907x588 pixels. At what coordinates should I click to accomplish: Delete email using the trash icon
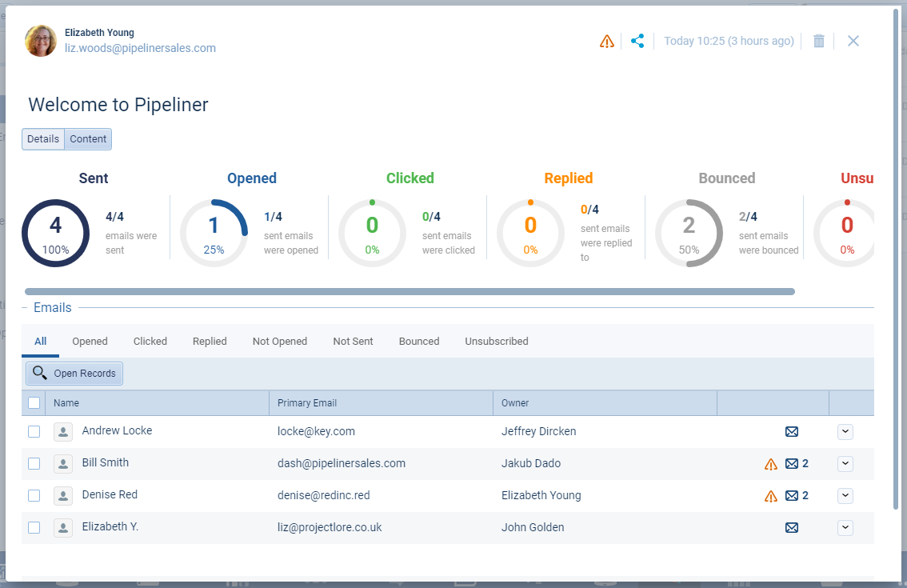[818, 41]
